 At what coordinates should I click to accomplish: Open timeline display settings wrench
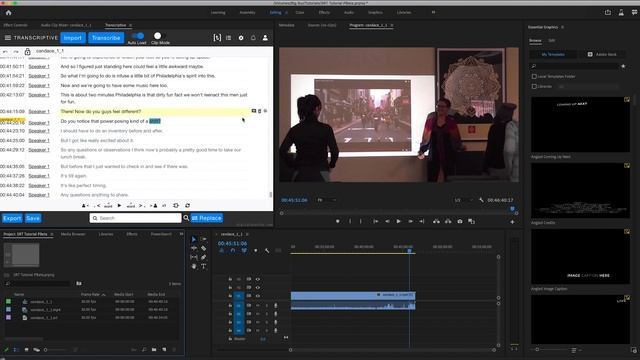click(267, 251)
